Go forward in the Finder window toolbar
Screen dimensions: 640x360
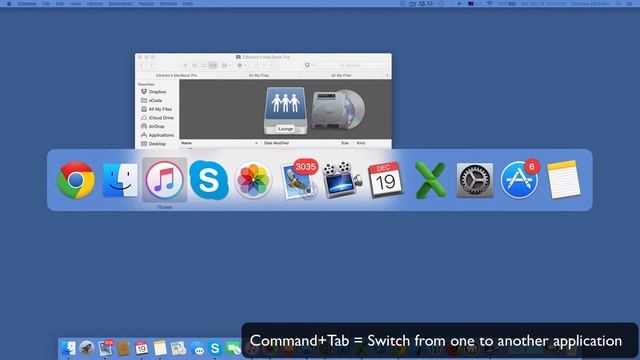[150, 65]
